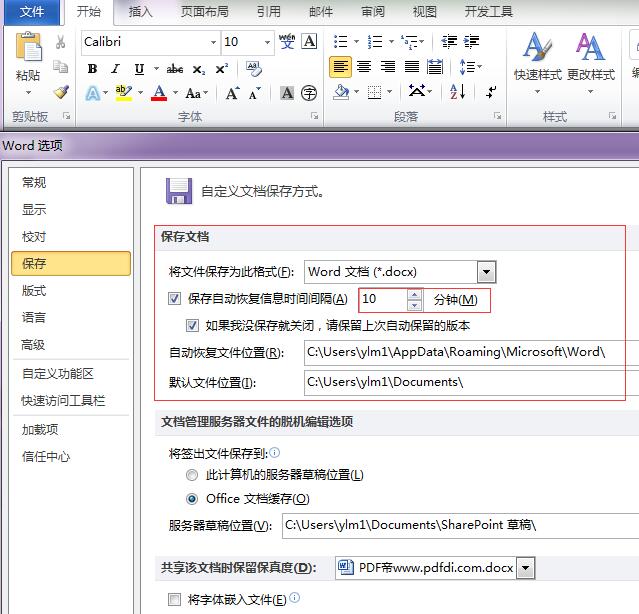Switch to Developer (开发工具) tab
639x614 pixels.
(x=489, y=11)
